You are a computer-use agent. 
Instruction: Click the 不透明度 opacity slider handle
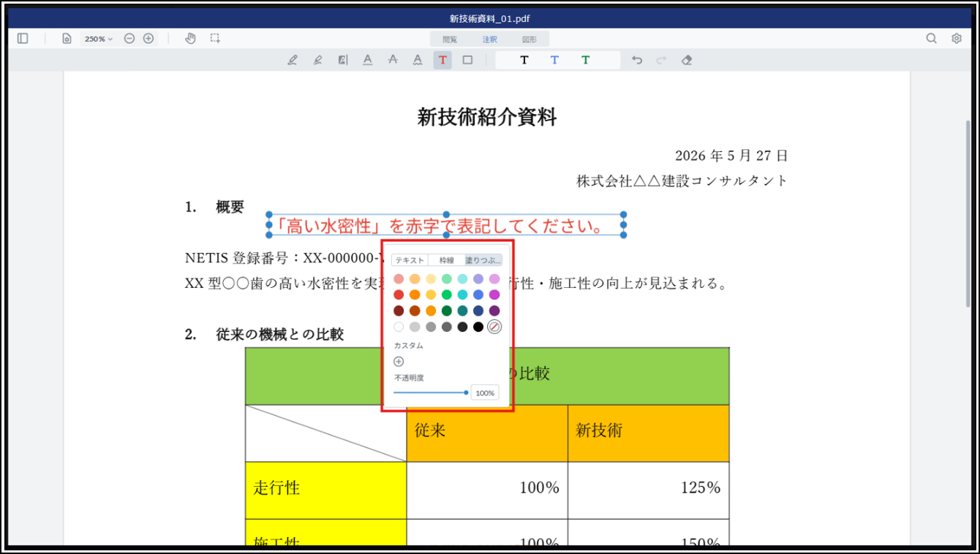tap(466, 392)
